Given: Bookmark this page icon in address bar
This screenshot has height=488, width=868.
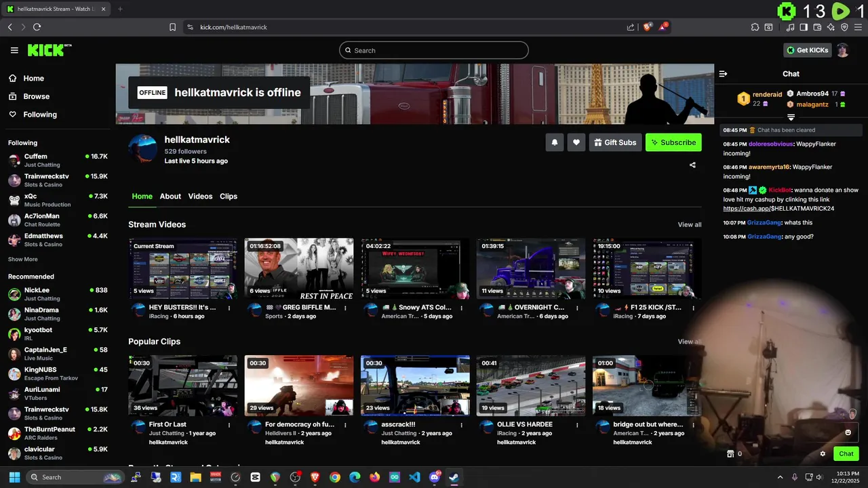Looking at the screenshot, I should click(x=172, y=27).
